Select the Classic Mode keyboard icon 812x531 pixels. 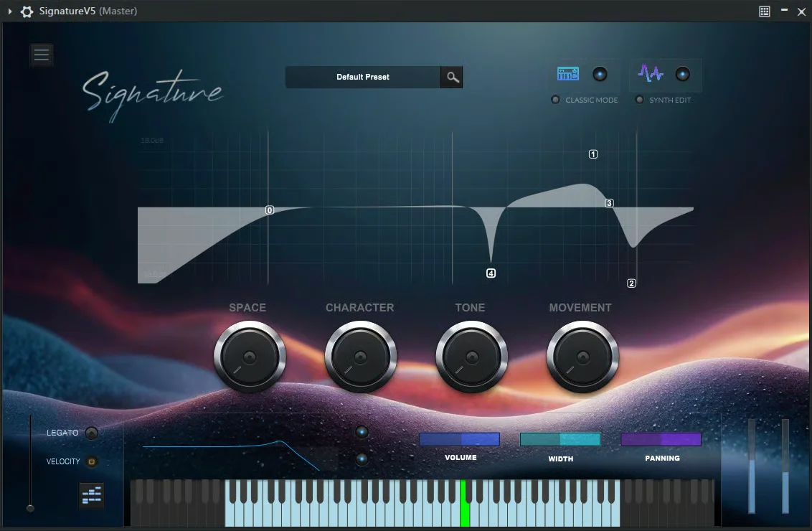pos(567,72)
